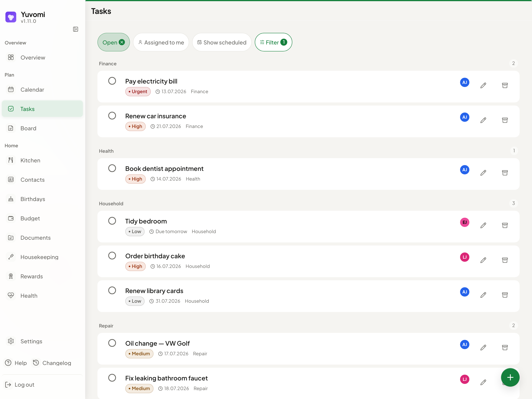Click the 'Due tomorrow' due date text
The width and height of the screenshot is (532, 399).
tap(171, 232)
